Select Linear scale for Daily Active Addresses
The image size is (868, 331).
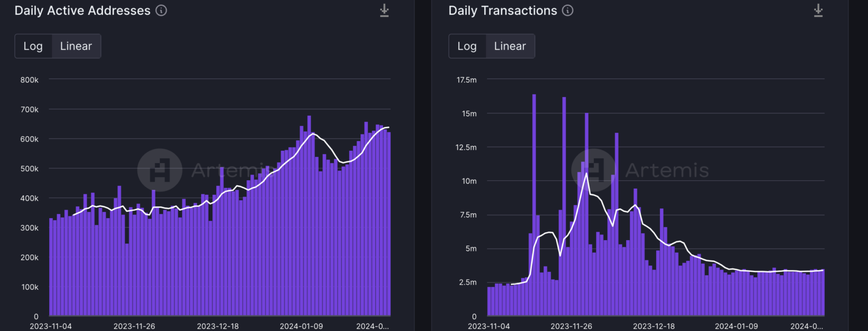tap(76, 46)
